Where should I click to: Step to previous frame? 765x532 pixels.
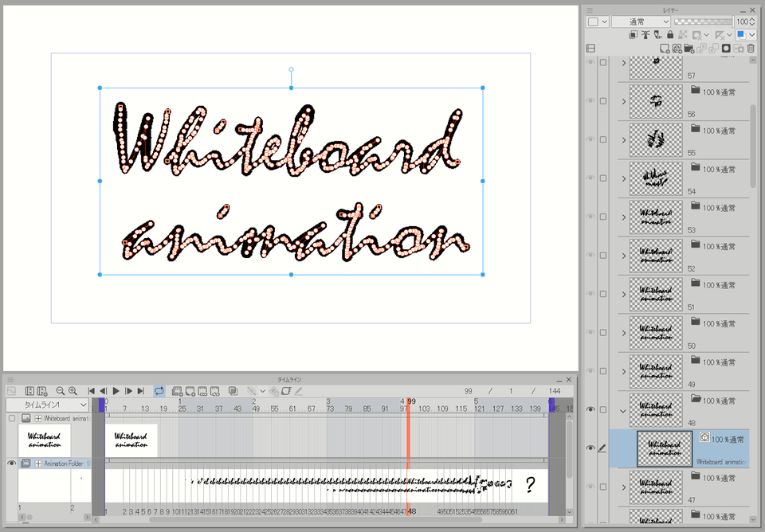(x=103, y=391)
